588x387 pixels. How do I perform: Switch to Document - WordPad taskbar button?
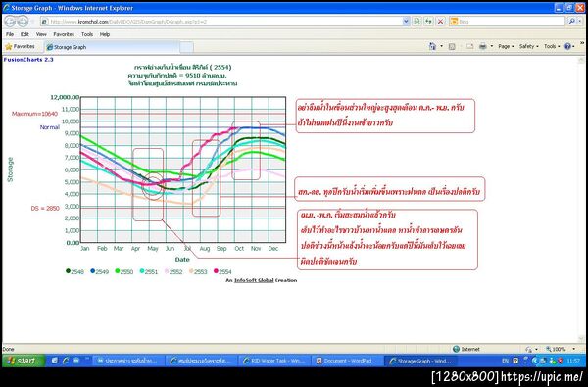click(347, 361)
